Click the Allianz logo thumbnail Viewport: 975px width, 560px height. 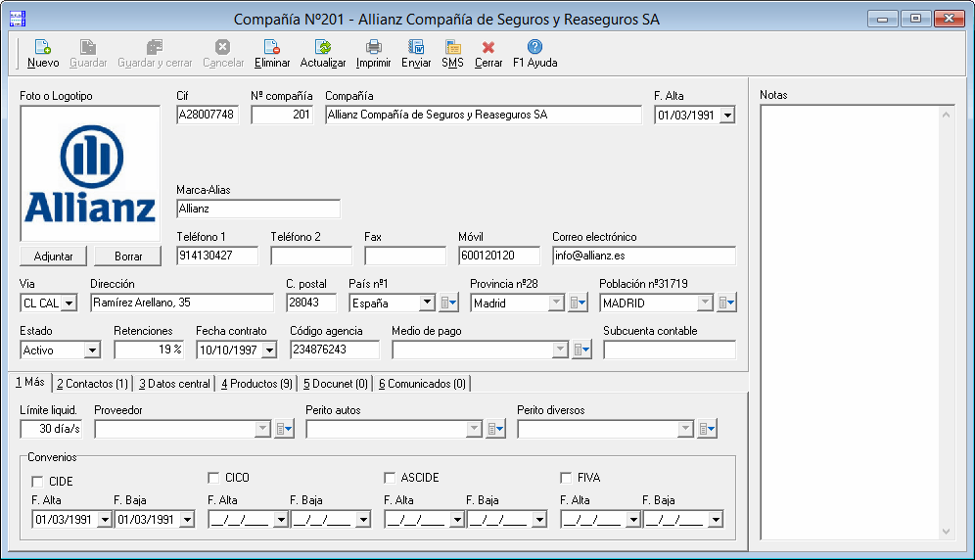(x=90, y=173)
